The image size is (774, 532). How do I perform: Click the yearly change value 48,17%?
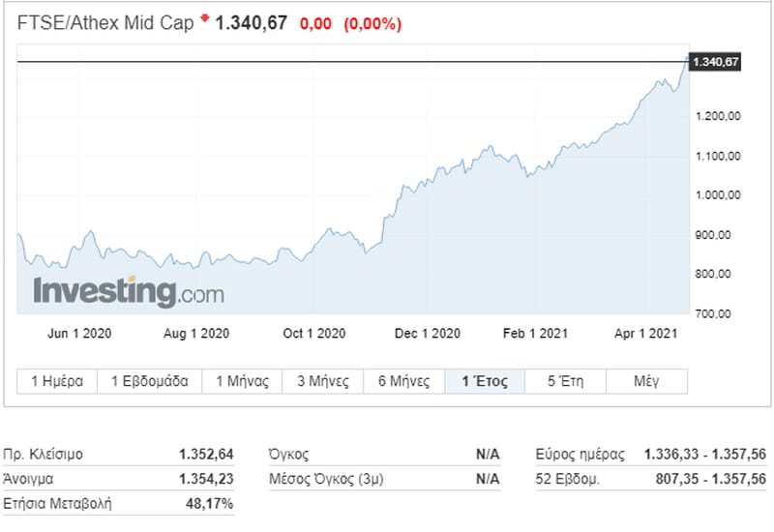[209, 504]
